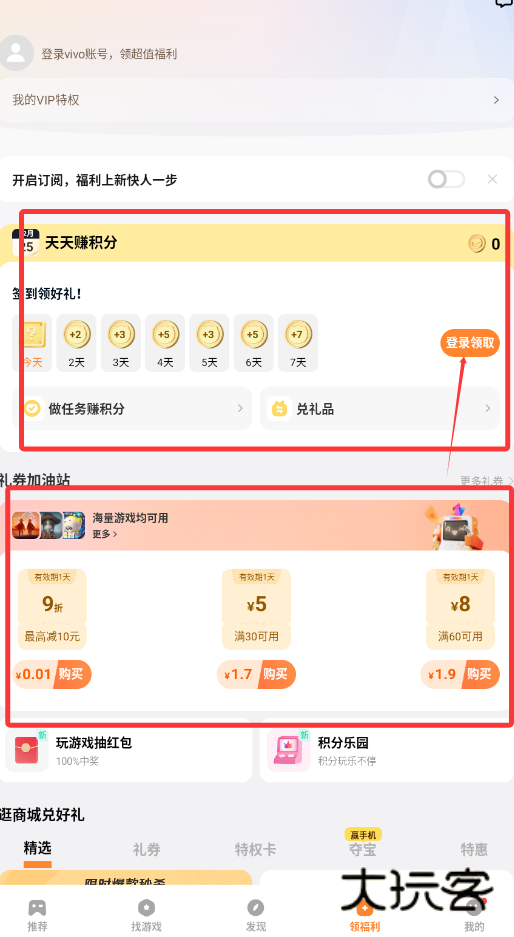Click the 积分乐园 arcade machine icon
The width and height of the screenshot is (514, 937).
point(289,749)
